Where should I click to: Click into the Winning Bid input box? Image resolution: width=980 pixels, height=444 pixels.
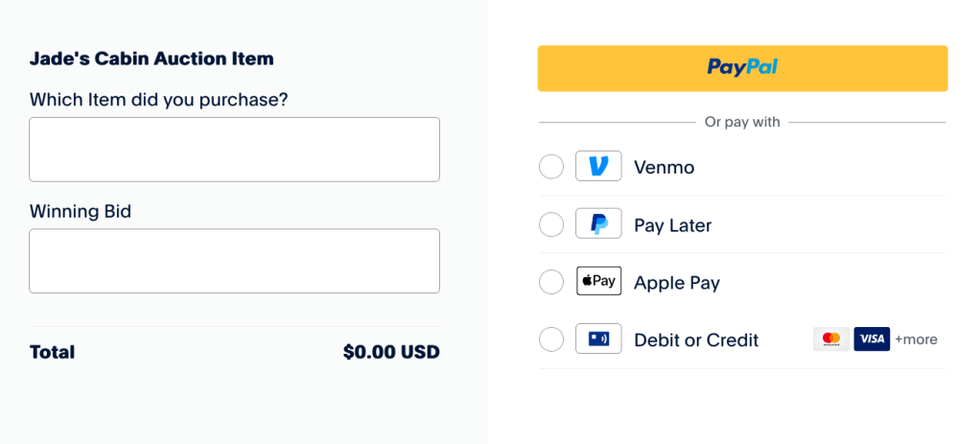[234, 261]
